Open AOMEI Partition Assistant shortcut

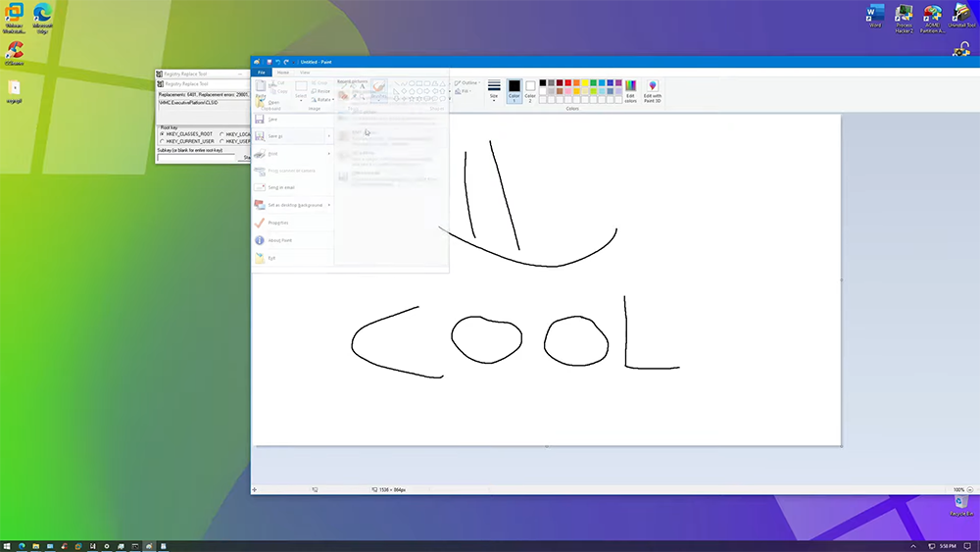[933, 18]
